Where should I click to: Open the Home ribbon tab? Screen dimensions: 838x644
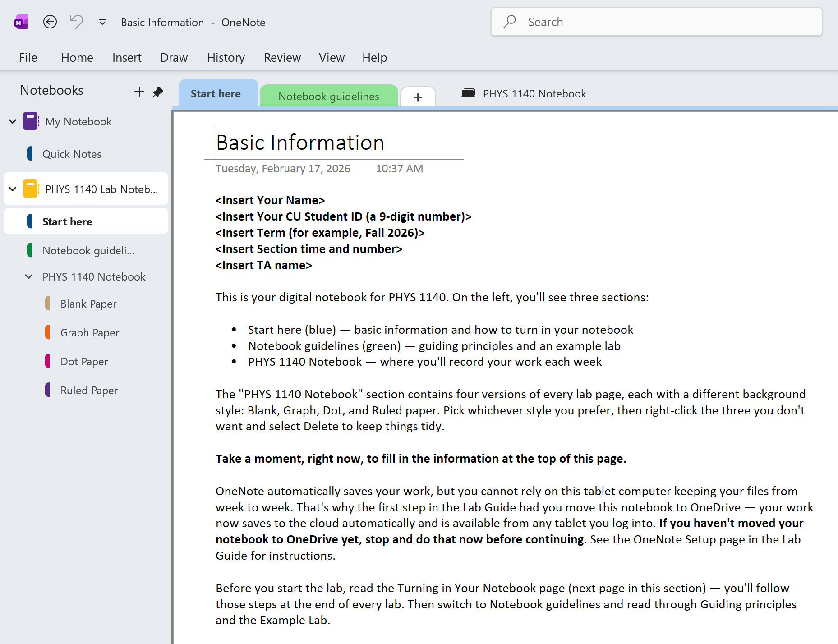(77, 58)
